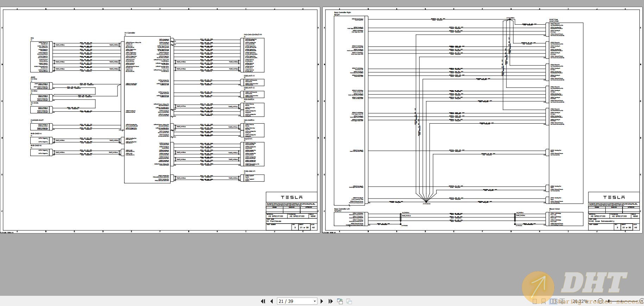Go forward to next view
This screenshot has width=644, height=306.
(349, 301)
